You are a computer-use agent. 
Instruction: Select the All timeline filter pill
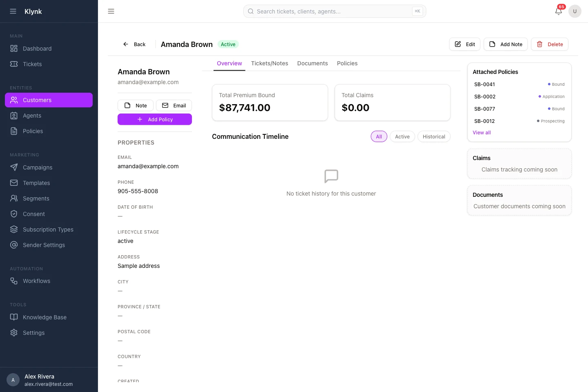(379, 137)
